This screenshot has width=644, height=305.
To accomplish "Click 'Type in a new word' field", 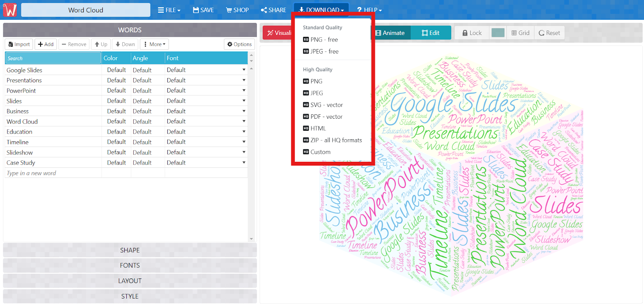I will tap(53, 173).
